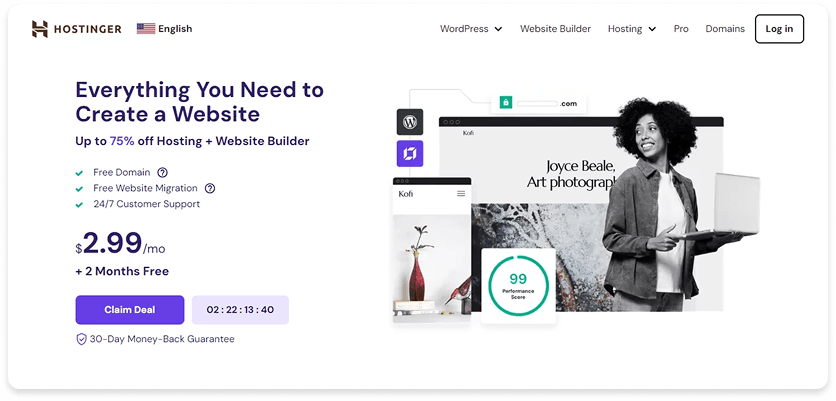
Task: Click the Free Website Migration text
Action: click(146, 188)
